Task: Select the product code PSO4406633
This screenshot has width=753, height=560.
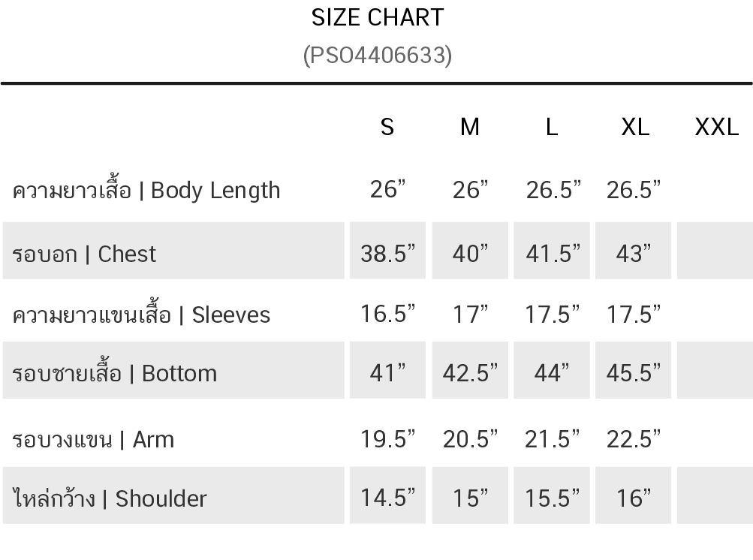Action: pyautogui.click(x=378, y=56)
